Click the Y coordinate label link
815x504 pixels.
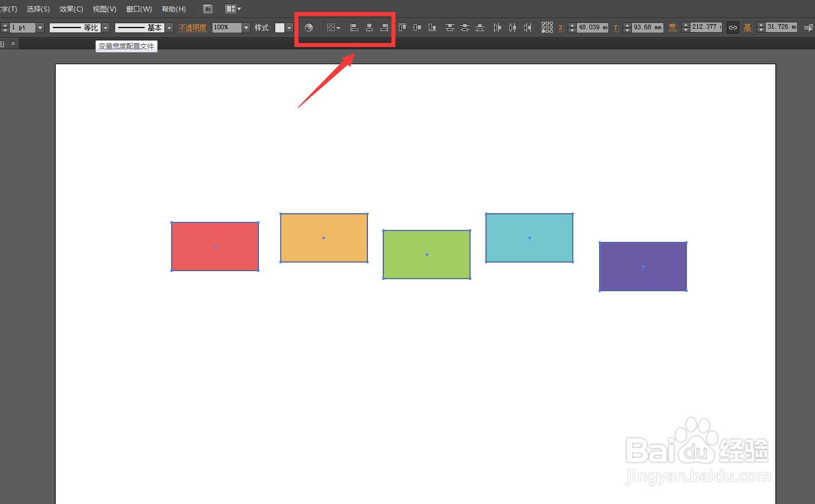[616, 28]
